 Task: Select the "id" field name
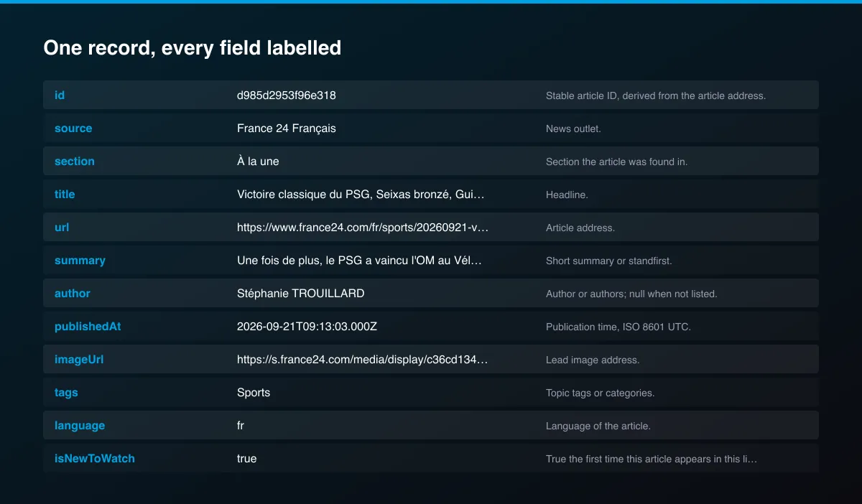click(60, 95)
